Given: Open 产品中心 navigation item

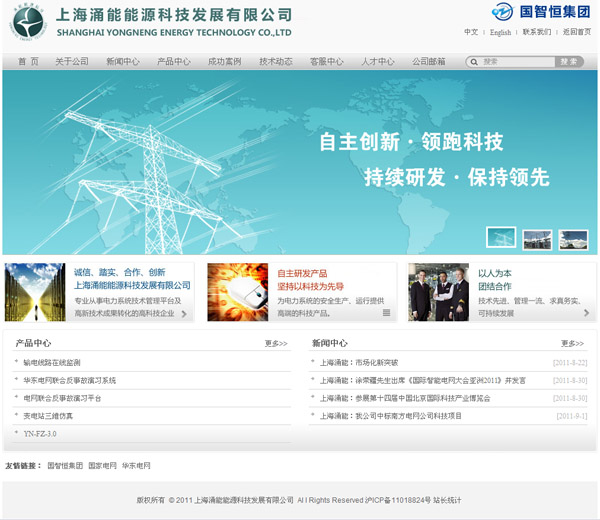Looking at the screenshot, I should [x=173, y=62].
